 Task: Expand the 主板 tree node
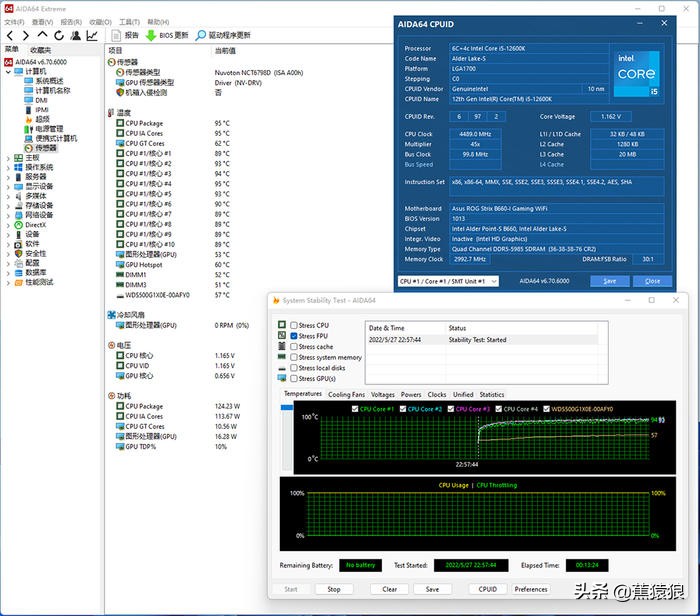tap(8, 158)
